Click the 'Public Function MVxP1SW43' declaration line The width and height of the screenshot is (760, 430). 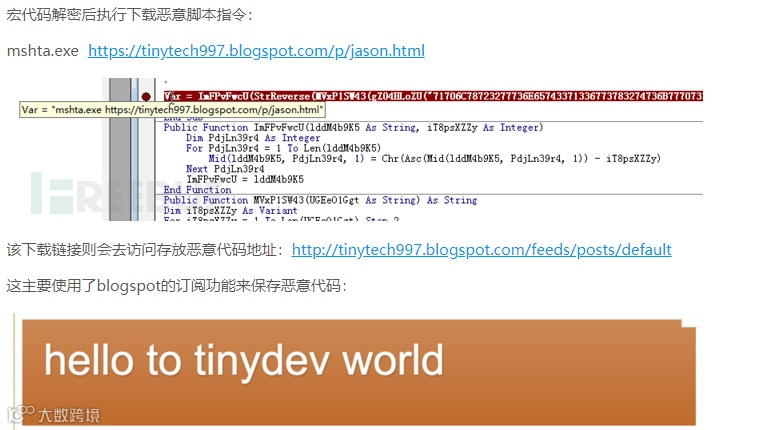pos(320,200)
